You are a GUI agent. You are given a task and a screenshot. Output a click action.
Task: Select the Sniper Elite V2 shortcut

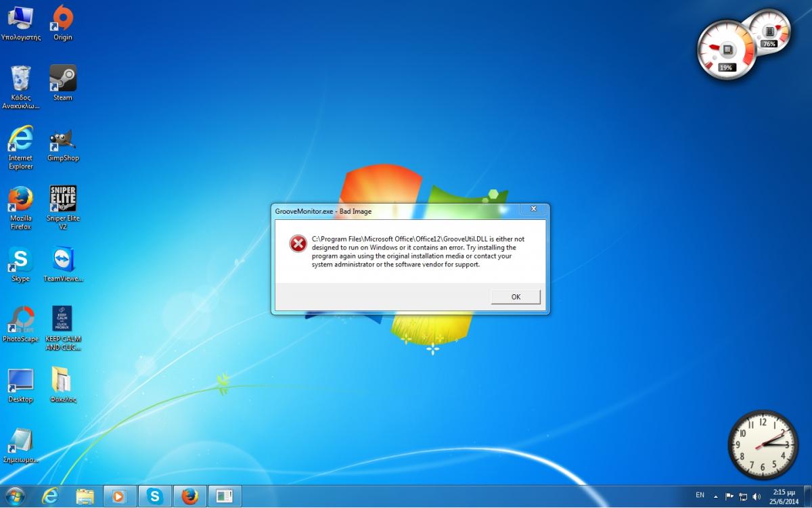pyautogui.click(x=63, y=208)
